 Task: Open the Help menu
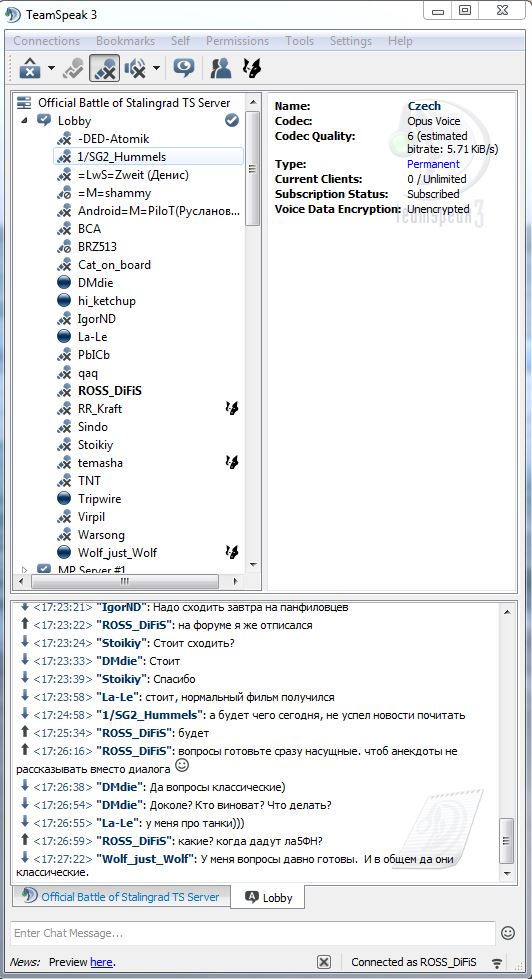click(x=400, y=41)
